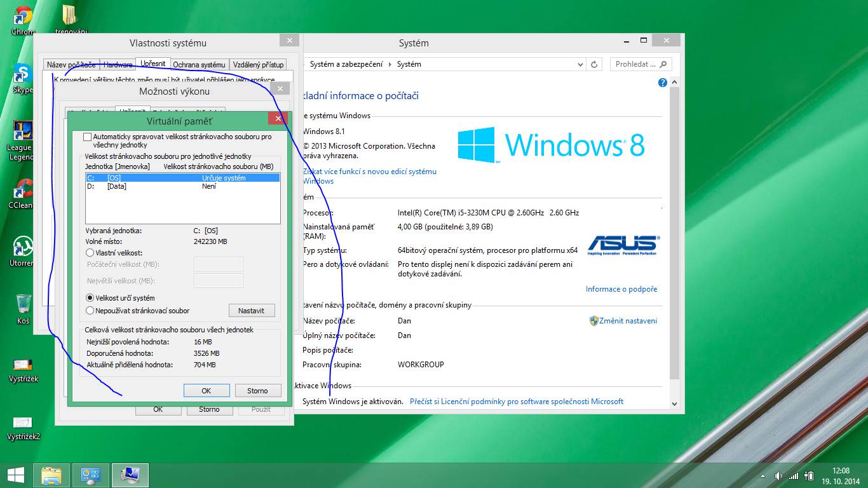
Task: Open the Vzdálený přístup tab
Action: coord(258,65)
